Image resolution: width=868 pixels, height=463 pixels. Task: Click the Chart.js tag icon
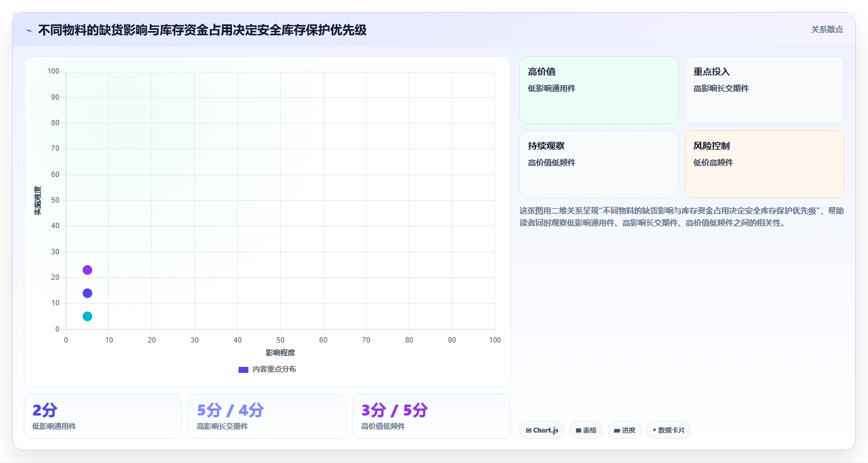[529, 430]
